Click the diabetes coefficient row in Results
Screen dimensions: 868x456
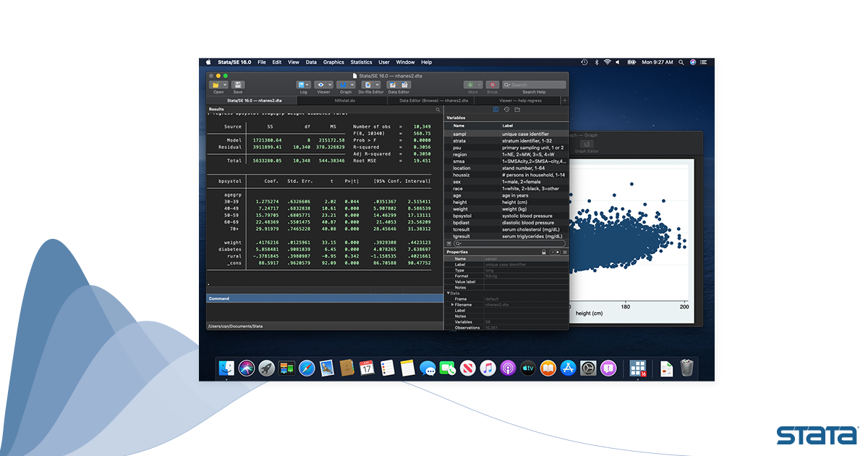[324, 250]
